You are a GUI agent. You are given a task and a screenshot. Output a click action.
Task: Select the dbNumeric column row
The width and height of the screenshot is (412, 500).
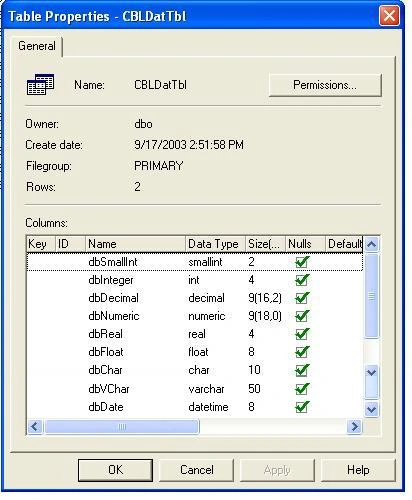pyautogui.click(x=195, y=316)
